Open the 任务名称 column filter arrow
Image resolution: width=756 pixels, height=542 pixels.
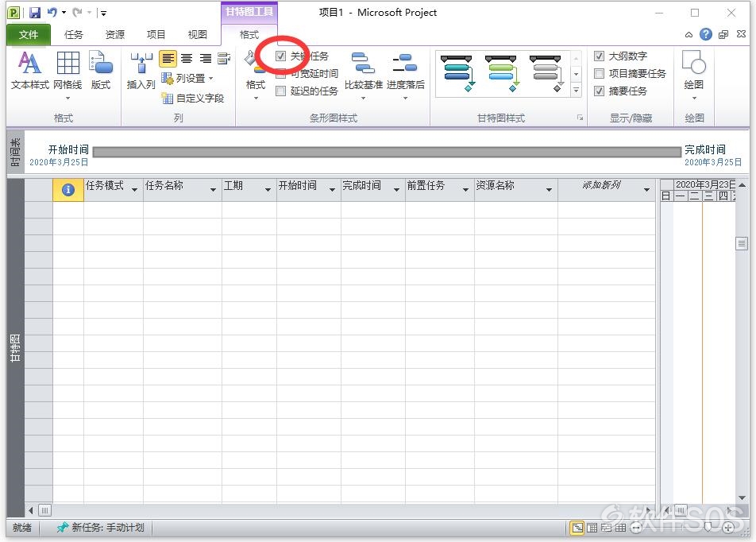click(213, 190)
